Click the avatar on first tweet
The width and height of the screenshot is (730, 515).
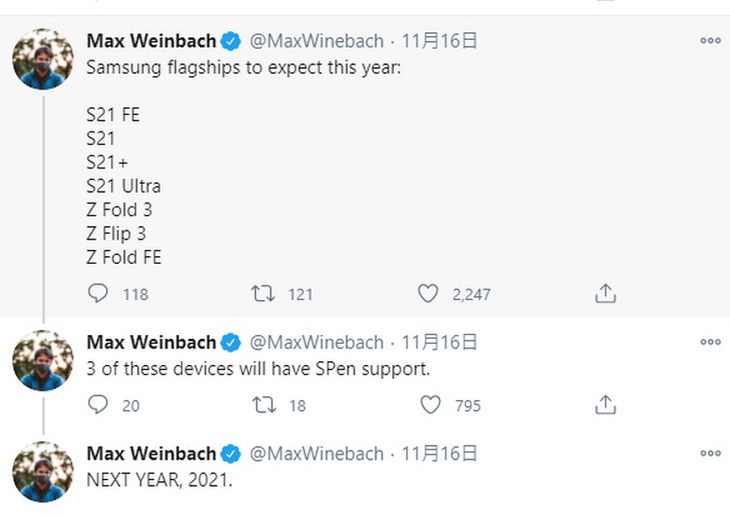pyautogui.click(x=43, y=59)
